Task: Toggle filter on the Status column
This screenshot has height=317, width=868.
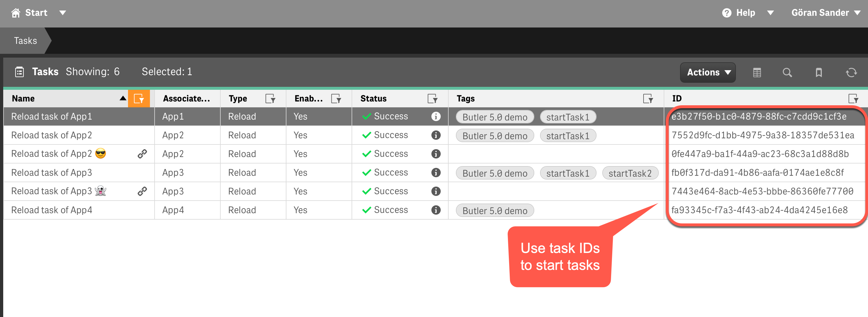Action: click(432, 99)
